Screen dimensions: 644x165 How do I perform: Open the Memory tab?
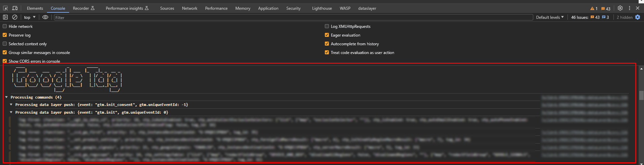point(243,8)
